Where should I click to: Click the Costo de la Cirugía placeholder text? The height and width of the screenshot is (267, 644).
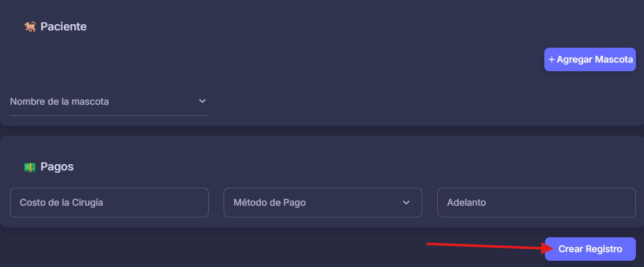tap(61, 203)
